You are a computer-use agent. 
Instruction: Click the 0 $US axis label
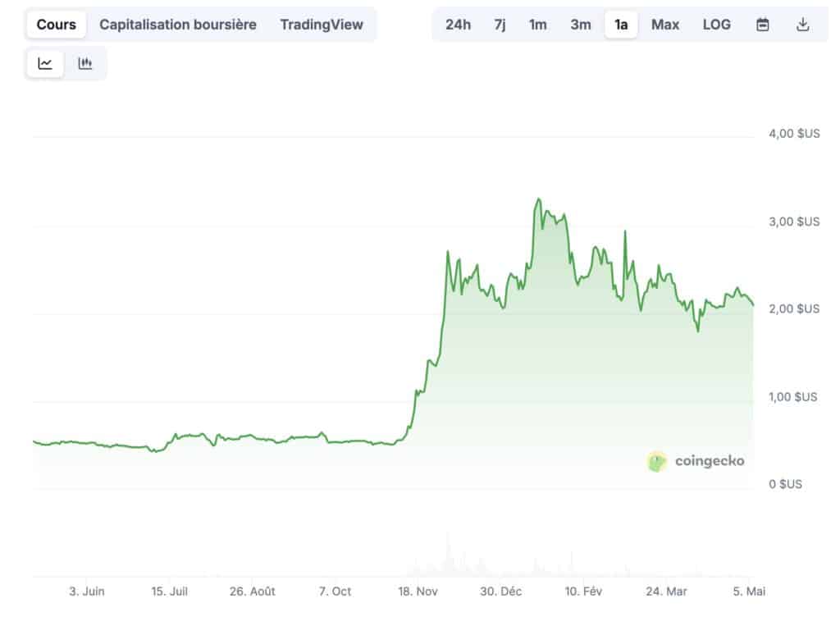pyautogui.click(x=785, y=484)
